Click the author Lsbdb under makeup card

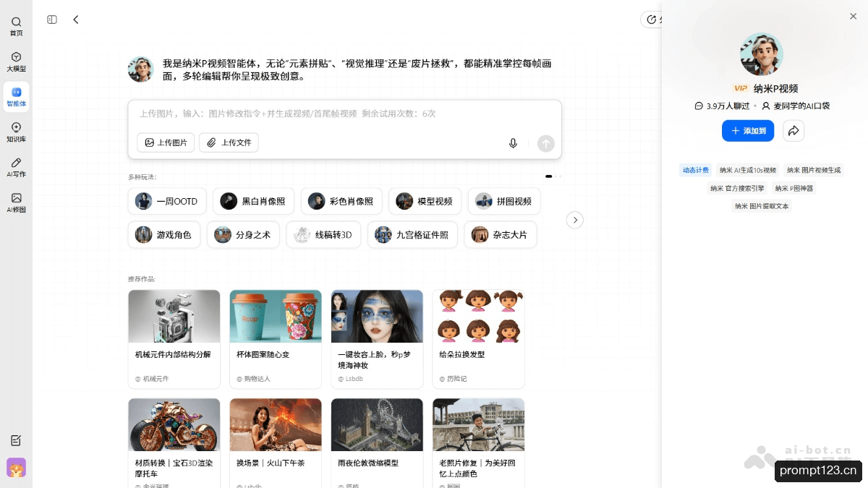pos(351,379)
